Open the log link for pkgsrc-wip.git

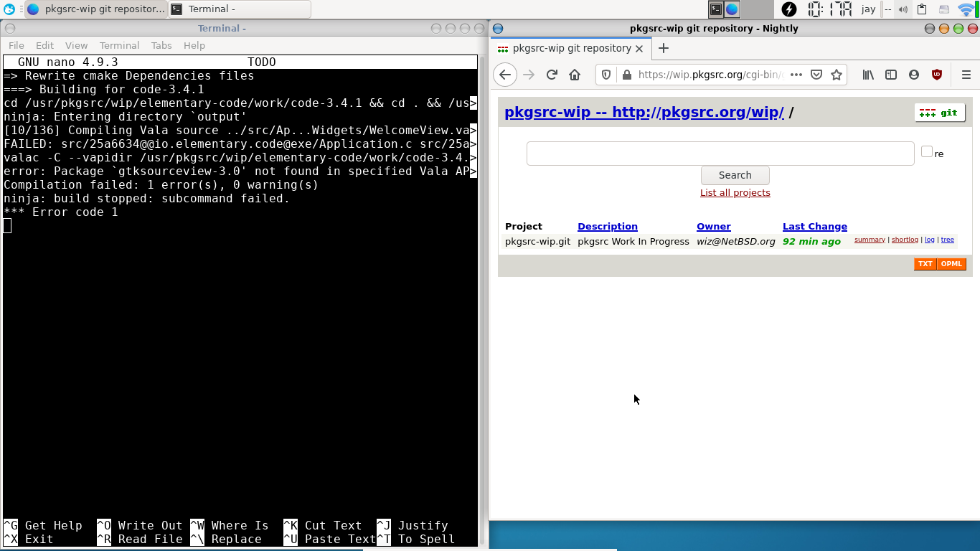[x=930, y=240]
